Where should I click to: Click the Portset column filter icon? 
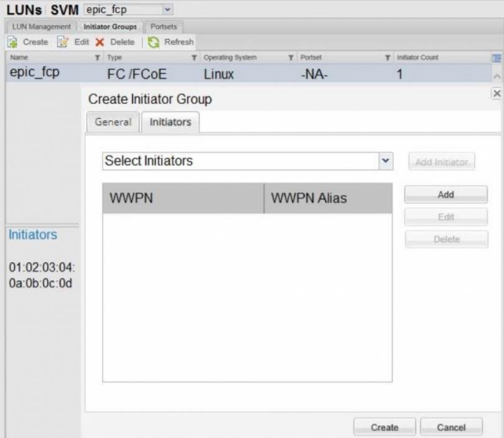388,58
